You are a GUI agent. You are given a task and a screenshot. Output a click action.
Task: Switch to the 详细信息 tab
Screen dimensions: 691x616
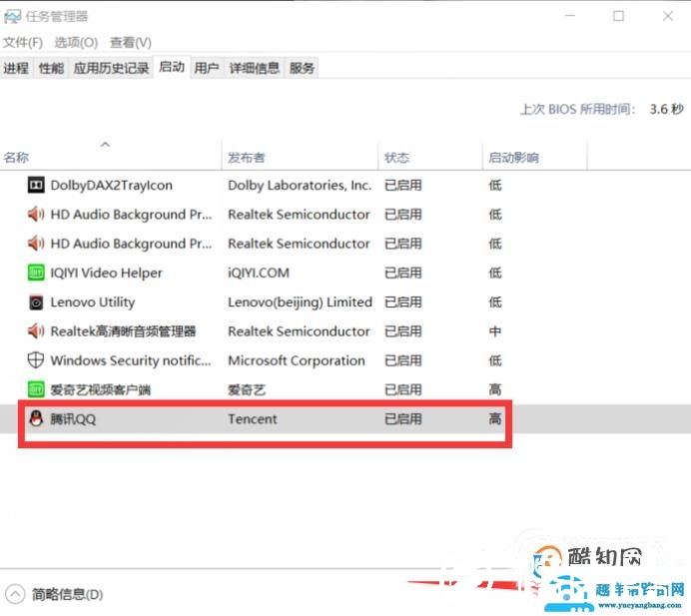click(255, 68)
